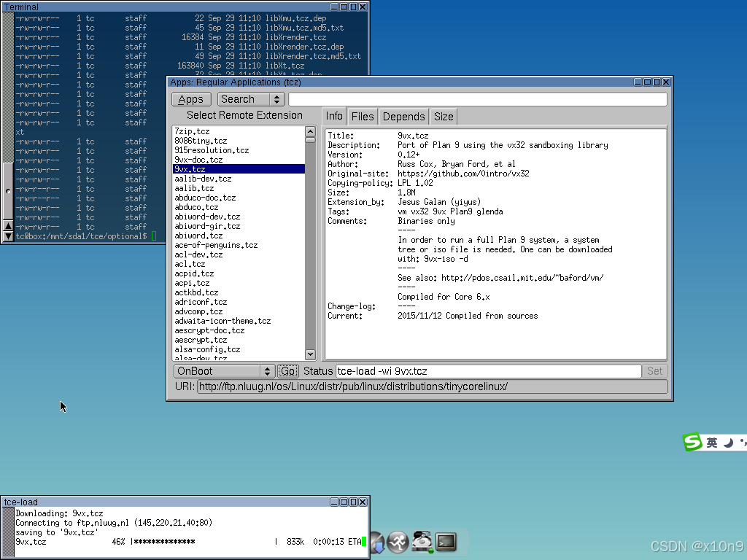The image size is (747, 560).
Task: Select adriconf.tcz extension
Action: click(x=239, y=303)
